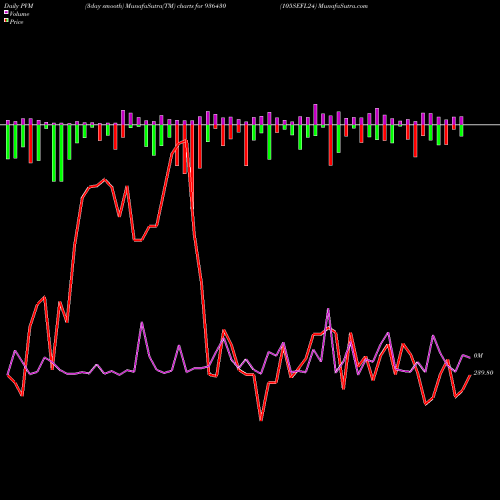Click the '0M' volume axis value
Screen dimensions: 500x500
[478, 356]
